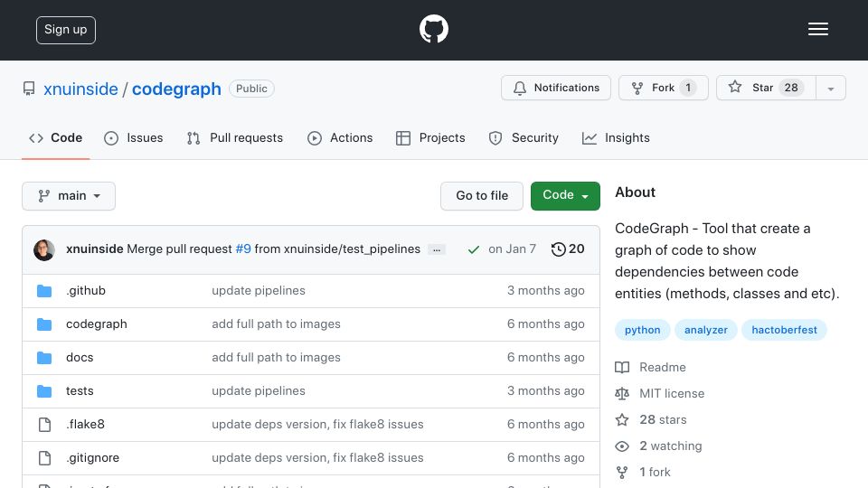868x488 pixels.
Task: Click the python topic tag
Action: pos(642,330)
